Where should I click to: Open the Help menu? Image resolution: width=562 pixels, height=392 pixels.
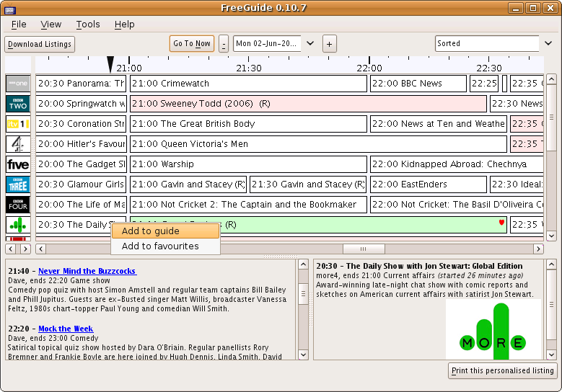tap(124, 24)
